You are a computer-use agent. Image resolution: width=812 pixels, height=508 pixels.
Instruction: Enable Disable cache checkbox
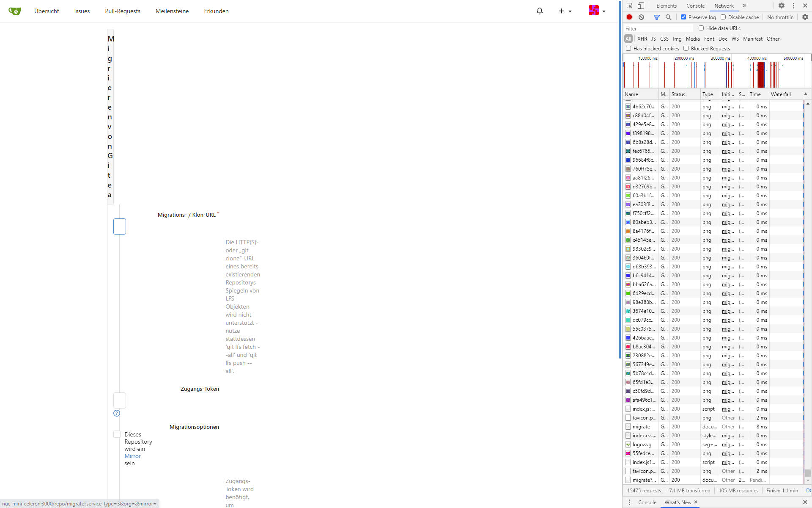723,17
